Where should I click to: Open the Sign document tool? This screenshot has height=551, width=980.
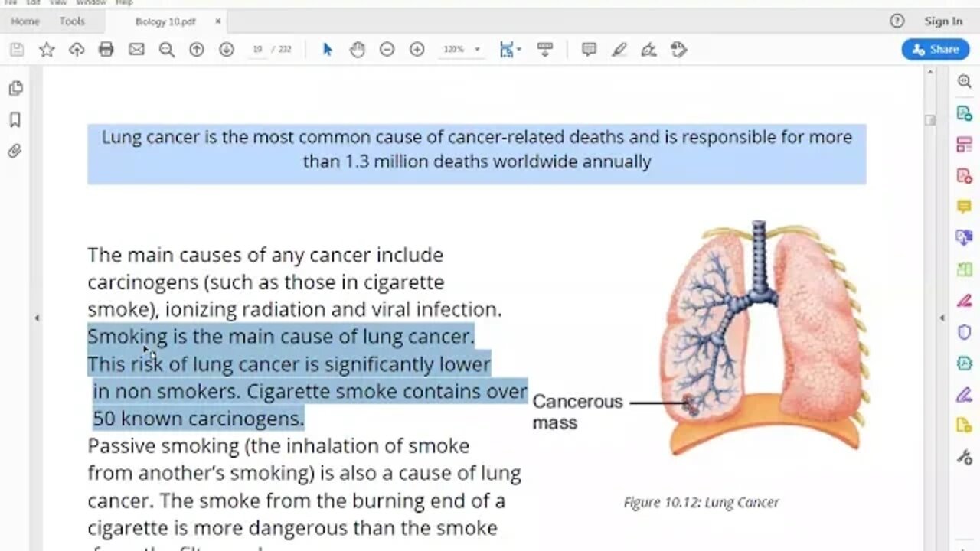(648, 50)
